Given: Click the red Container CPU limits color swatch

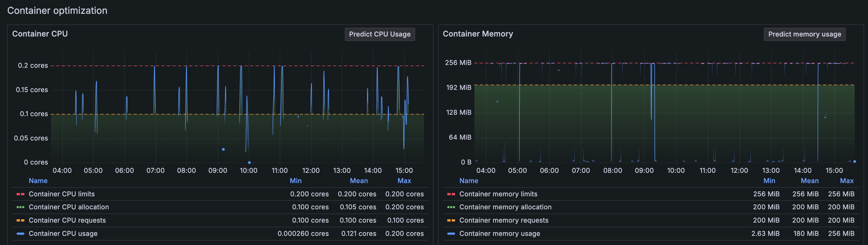Looking at the screenshot, I should point(20,194).
